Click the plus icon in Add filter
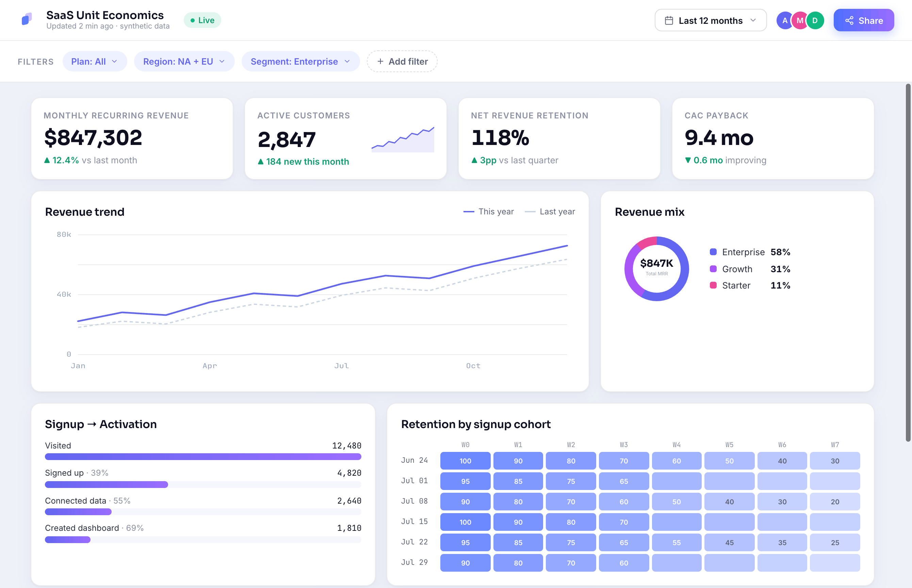Image resolution: width=912 pixels, height=588 pixels. point(380,62)
